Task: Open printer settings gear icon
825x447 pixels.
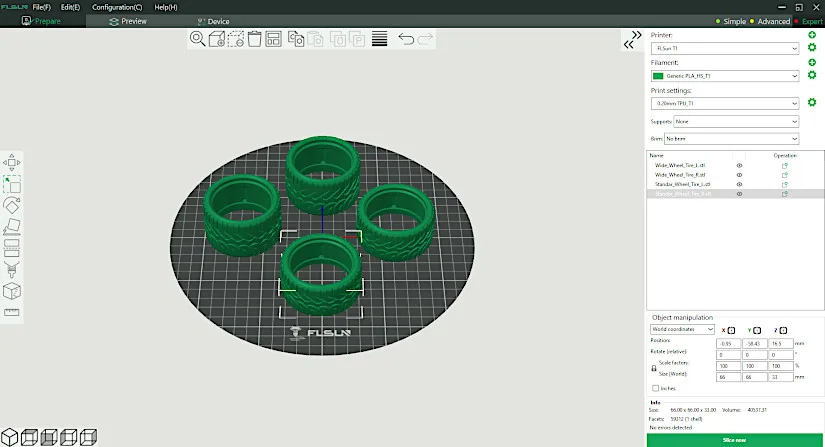Action: point(812,47)
